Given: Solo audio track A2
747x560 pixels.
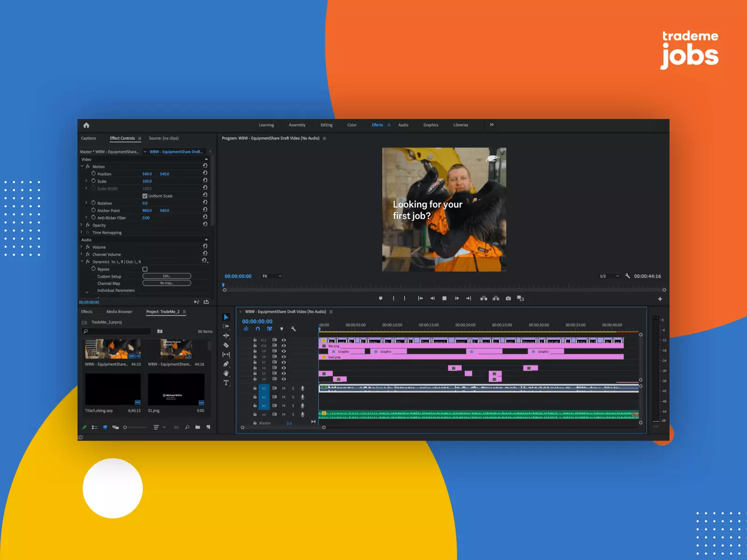Looking at the screenshot, I should [x=293, y=397].
